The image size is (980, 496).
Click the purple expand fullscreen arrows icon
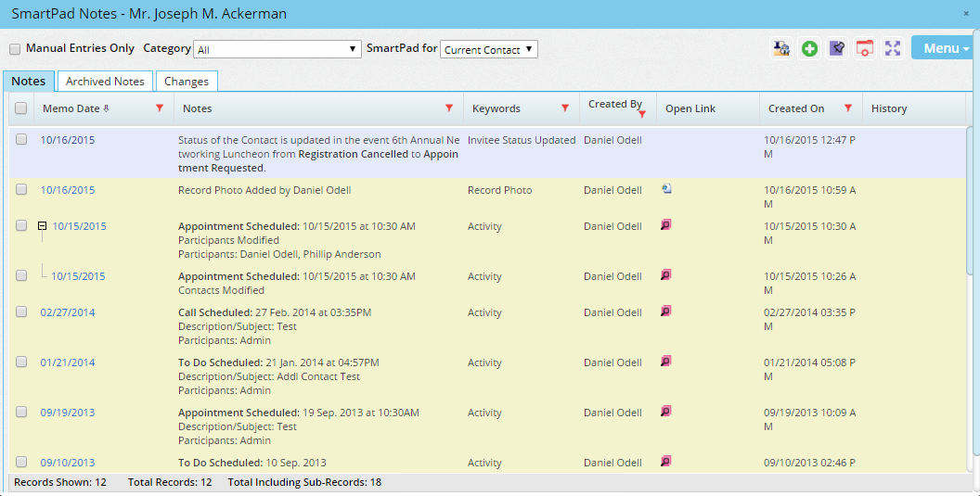pos(893,49)
